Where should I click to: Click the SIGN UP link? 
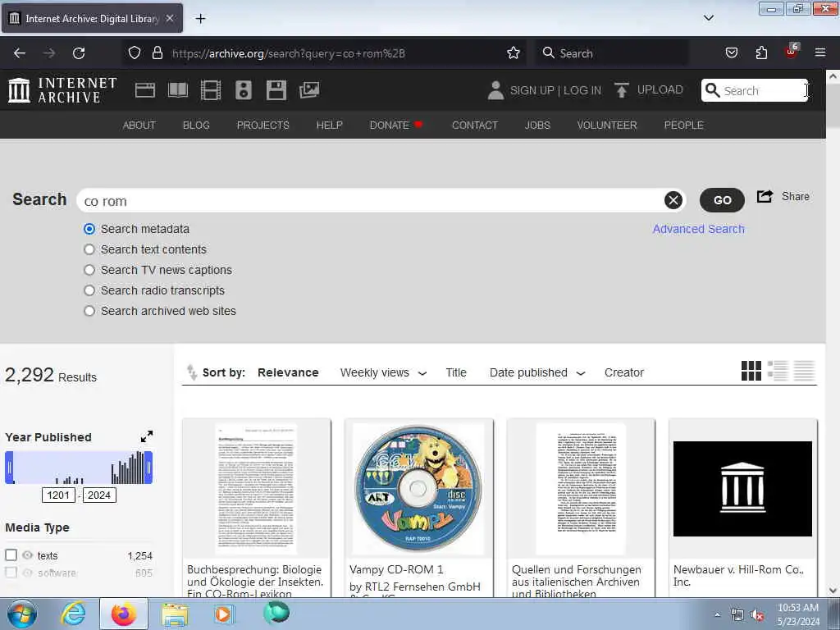click(532, 90)
